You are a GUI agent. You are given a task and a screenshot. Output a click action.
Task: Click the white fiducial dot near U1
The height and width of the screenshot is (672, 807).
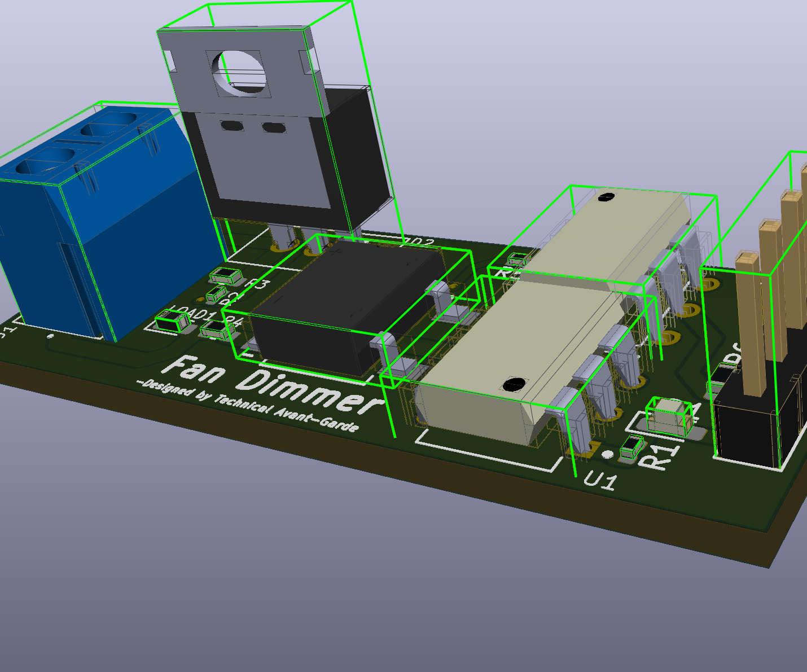click(x=607, y=453)
